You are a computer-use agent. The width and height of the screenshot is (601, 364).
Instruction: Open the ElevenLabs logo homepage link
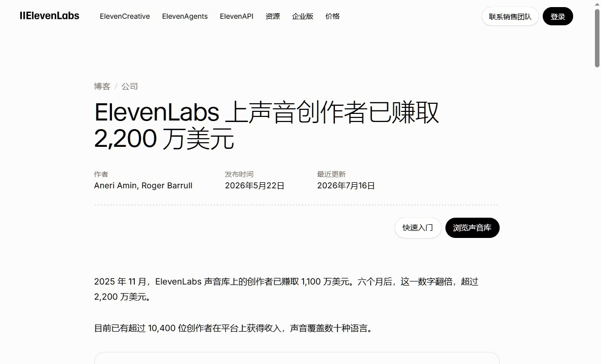coord(50,16)
